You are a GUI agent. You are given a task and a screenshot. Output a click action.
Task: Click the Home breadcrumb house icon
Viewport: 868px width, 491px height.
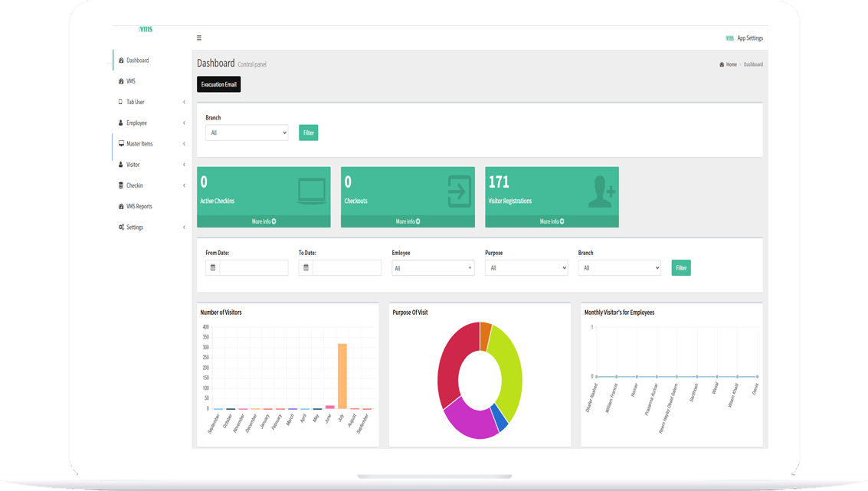click(722, 64)
